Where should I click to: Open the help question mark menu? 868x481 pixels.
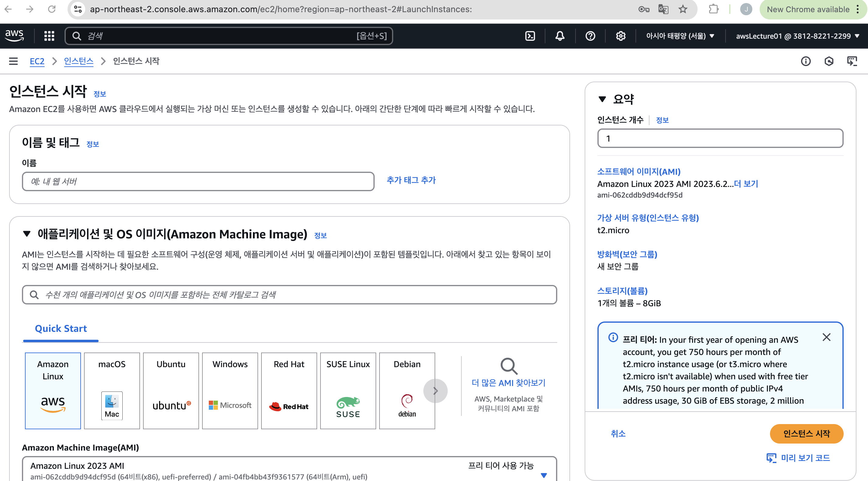click(x=590, y=36)
